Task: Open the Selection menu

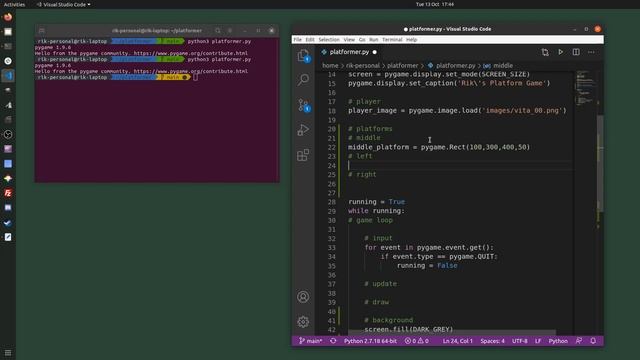Action: tap(329, 40)
